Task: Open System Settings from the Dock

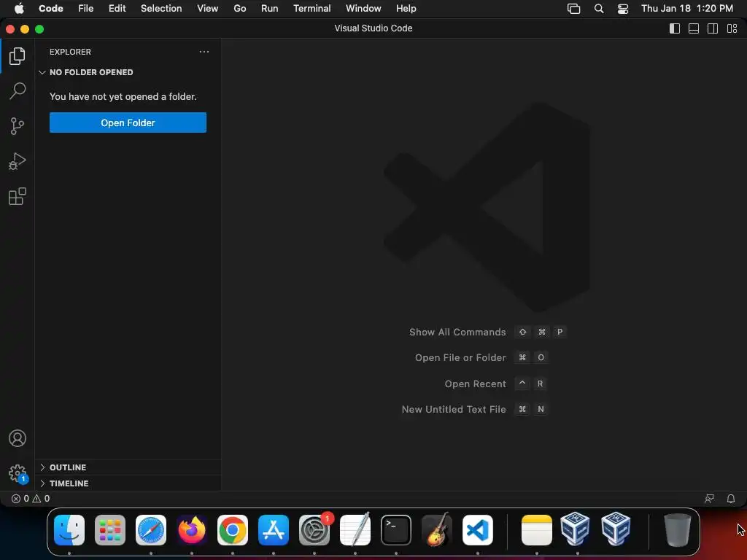Action: (x=314, y=530)
